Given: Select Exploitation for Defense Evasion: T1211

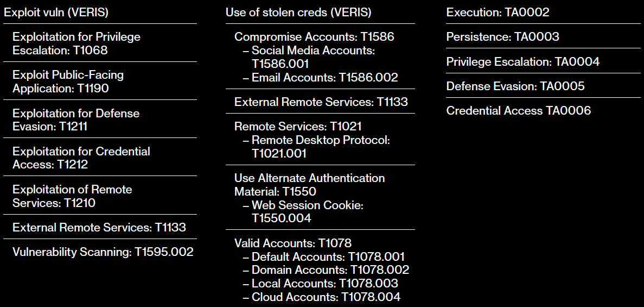Looking at the screenshot, I should click(x=76, y=120).
